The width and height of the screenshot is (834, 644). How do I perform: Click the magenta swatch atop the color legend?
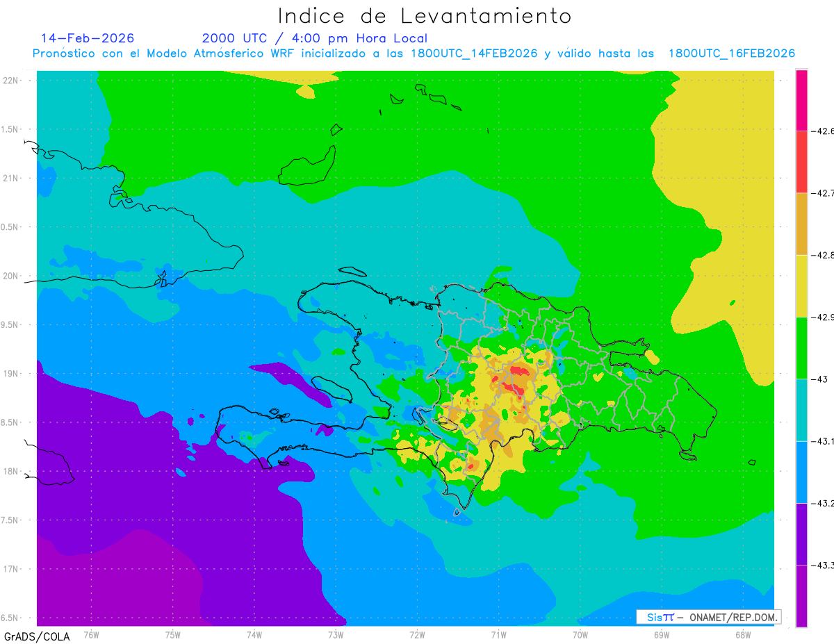click(801, 100)
